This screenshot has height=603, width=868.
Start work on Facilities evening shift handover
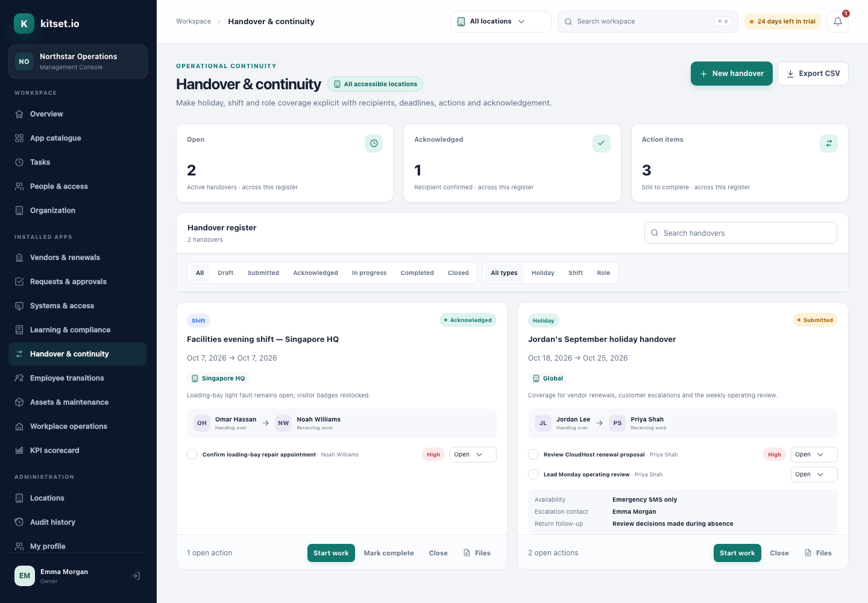(x=331, y=553)
